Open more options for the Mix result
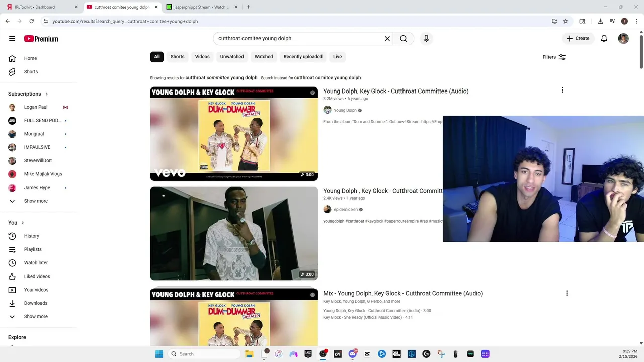Viewport: 644px width, 362px height. pos(567,293)
